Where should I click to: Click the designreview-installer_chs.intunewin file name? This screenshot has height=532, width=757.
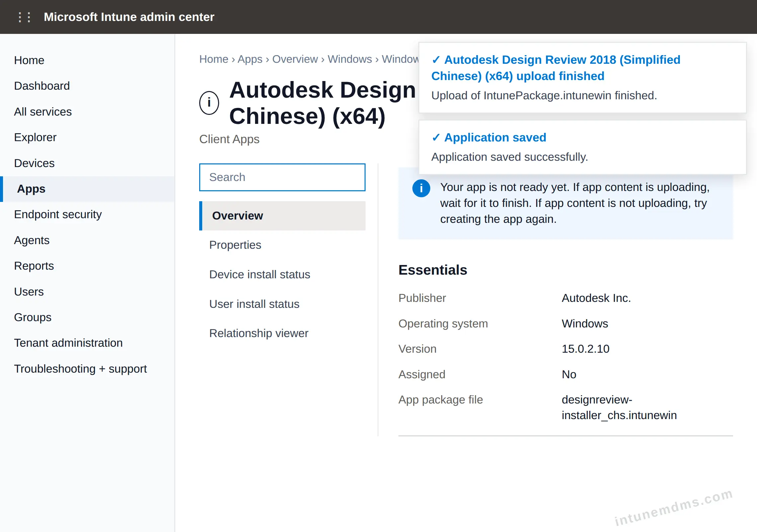pos(619,407)
